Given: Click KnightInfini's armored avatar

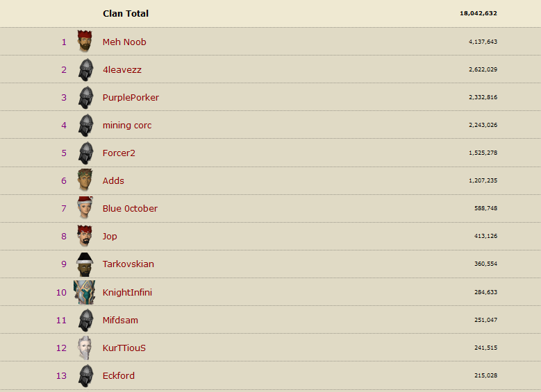Looking at the screenshot, I should [84, 292].
